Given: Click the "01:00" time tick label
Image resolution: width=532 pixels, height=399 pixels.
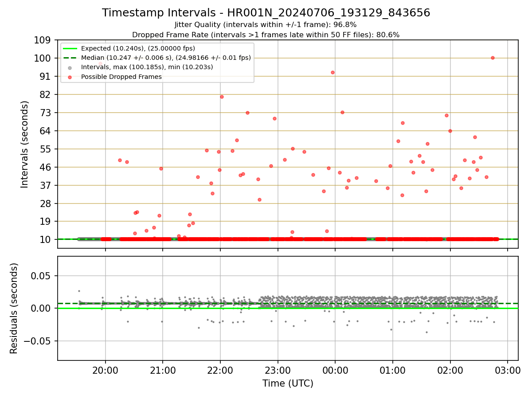Looking at the screenshot, I should pos(393,371).
